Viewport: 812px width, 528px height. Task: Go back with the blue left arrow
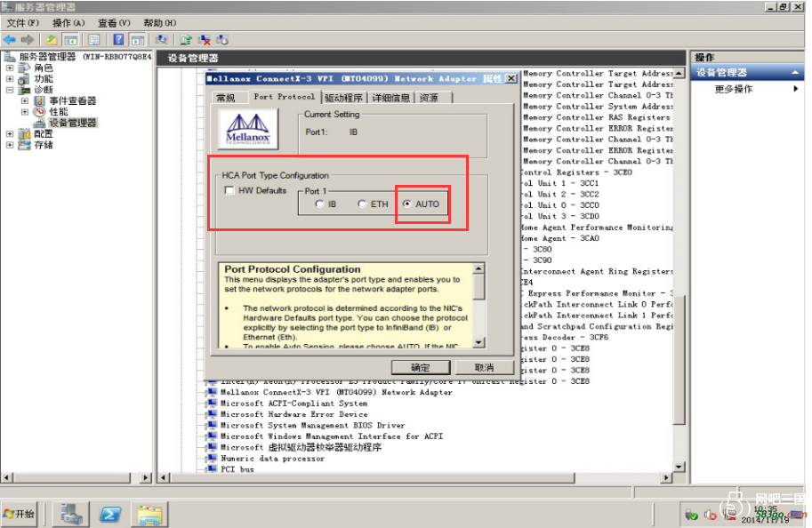pos(9,40)
